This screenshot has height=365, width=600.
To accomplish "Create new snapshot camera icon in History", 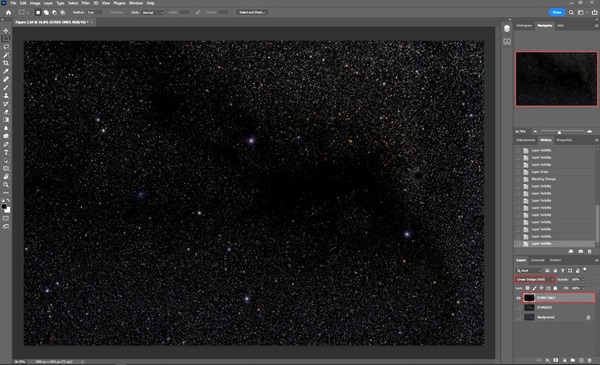I will tap(580, 251).
